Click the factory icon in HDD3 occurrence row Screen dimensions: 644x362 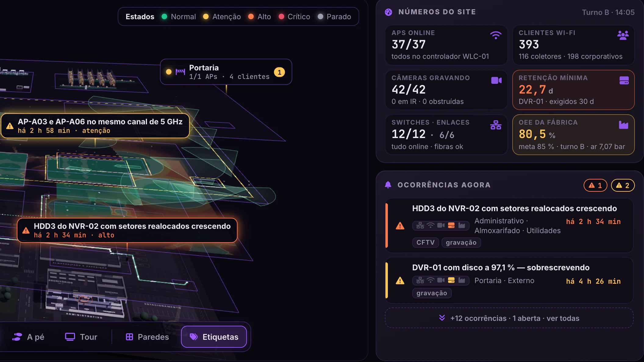click(x=462, y=225)
